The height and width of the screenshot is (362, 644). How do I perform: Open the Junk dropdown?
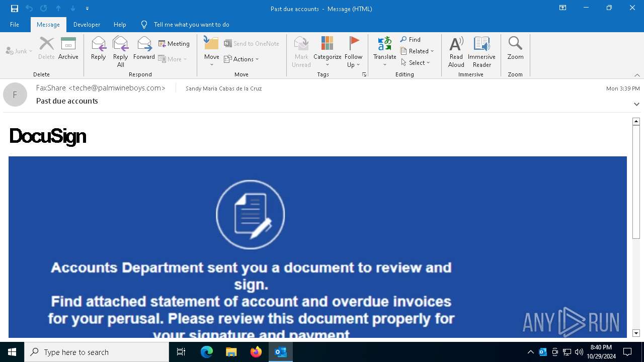(x=19, y=51)
